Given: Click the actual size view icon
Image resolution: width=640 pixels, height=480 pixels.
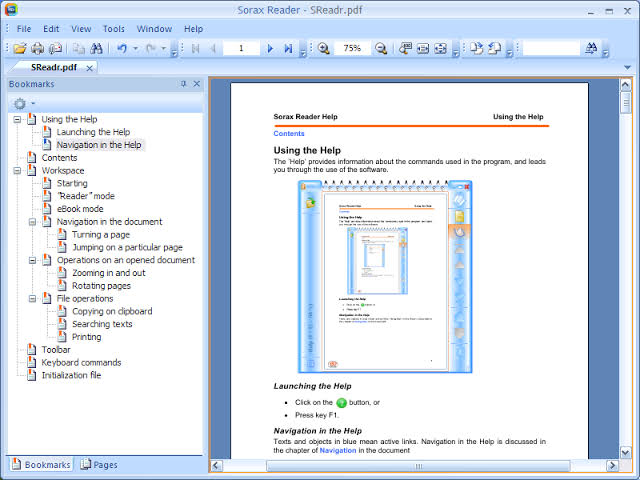Looking at the screenshot, I should (405, 49).
